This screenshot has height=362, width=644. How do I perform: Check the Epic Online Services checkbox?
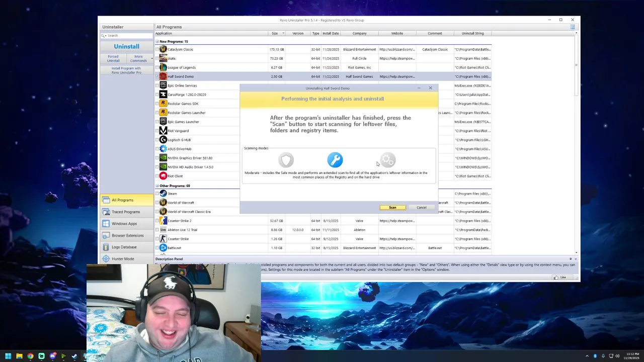tap(157, 85)
